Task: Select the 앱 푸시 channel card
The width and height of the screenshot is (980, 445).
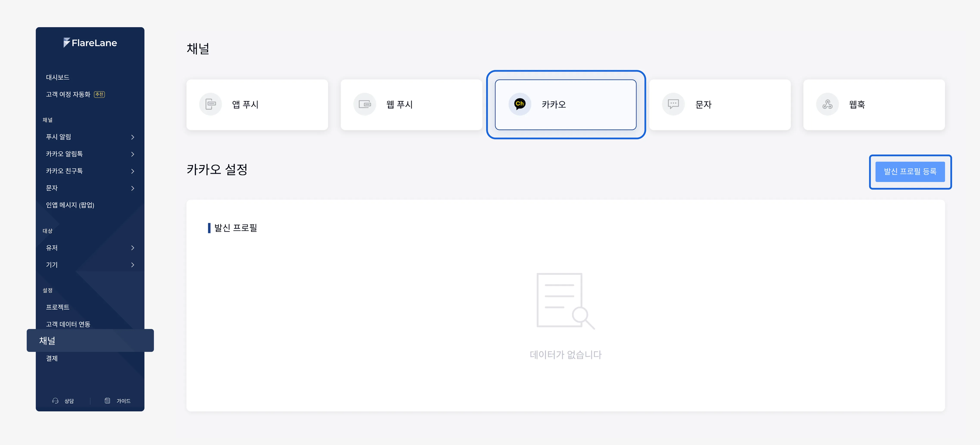Action: (257, 105)
